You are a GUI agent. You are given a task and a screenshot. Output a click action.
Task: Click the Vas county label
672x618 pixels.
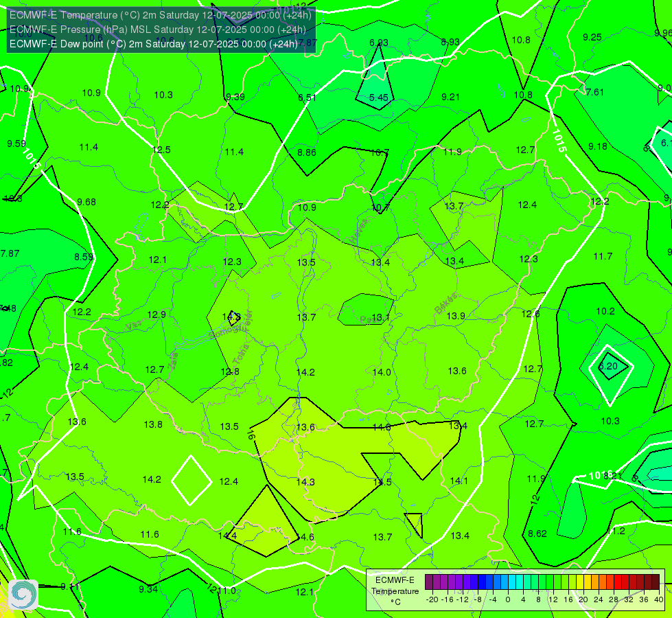(x=134, y=326)
